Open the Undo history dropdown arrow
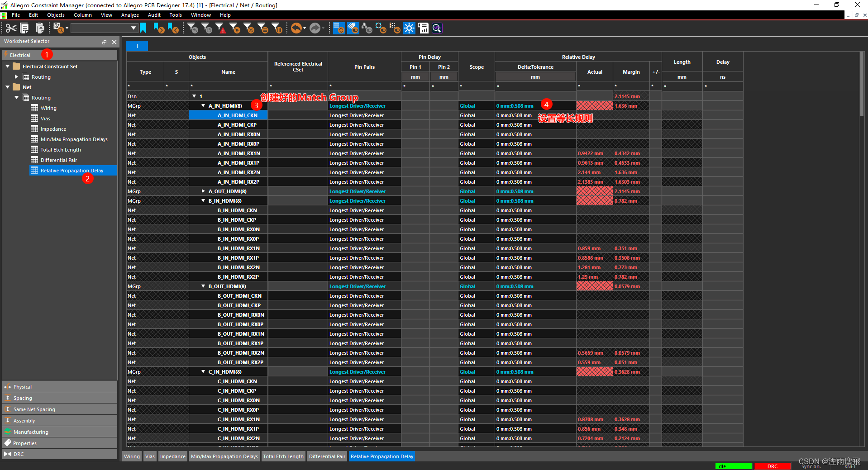Screen dimensions: 868x470 tap(305, 28)
